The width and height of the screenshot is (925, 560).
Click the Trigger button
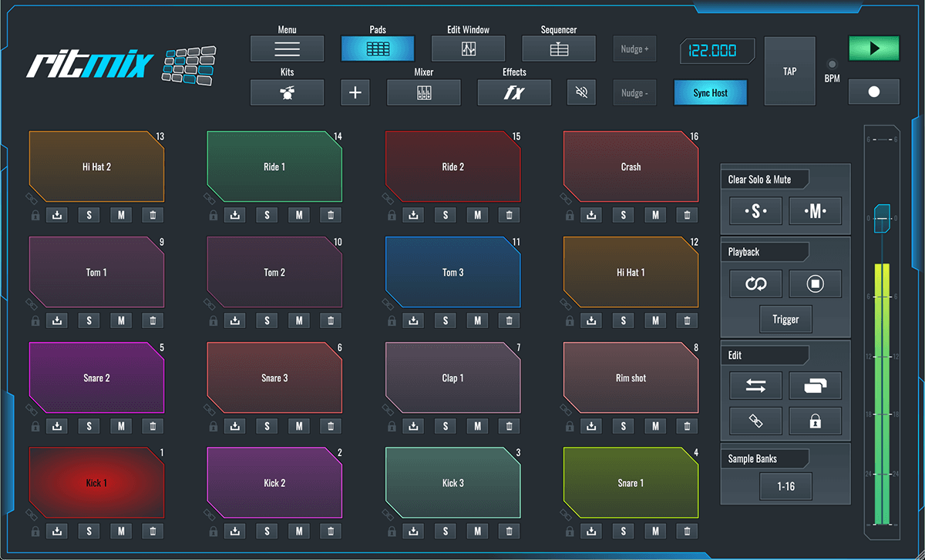(785, 319)
